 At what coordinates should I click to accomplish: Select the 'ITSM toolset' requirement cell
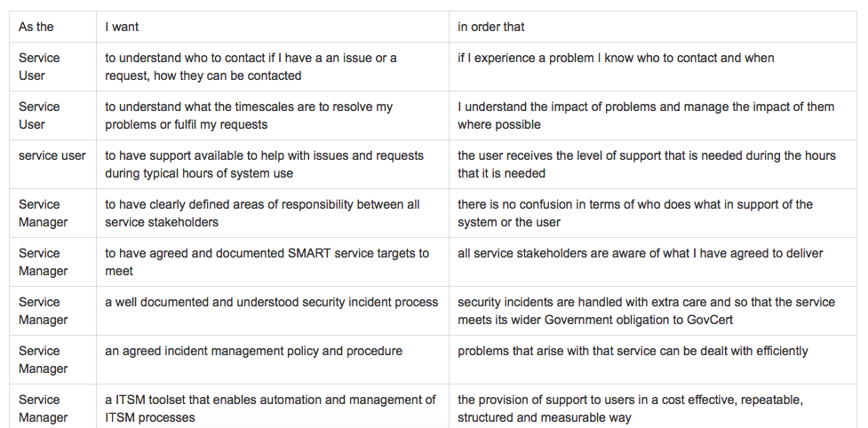[x=273, y=407]
